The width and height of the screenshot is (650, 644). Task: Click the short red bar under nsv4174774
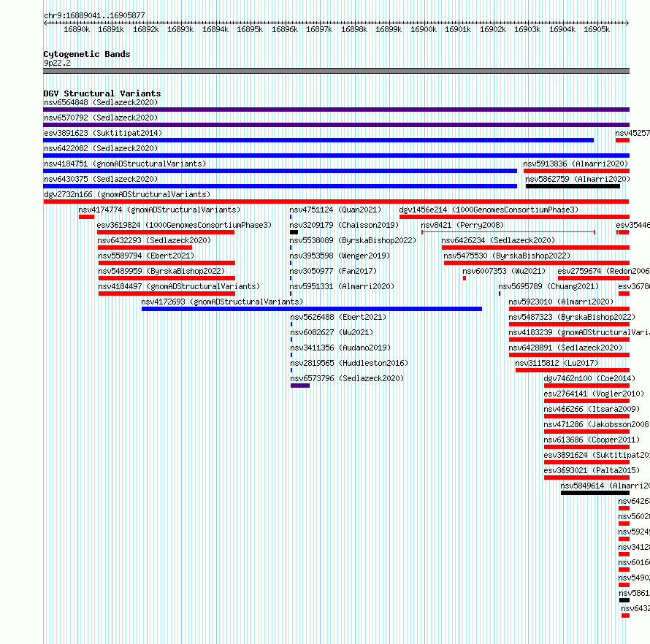[86, 217]
